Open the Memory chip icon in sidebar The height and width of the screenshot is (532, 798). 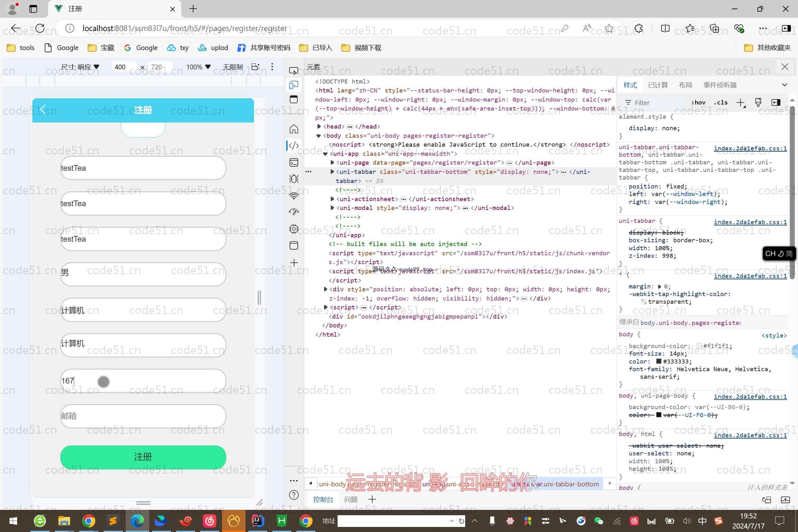pyautogui.click(x=294, y=229)
